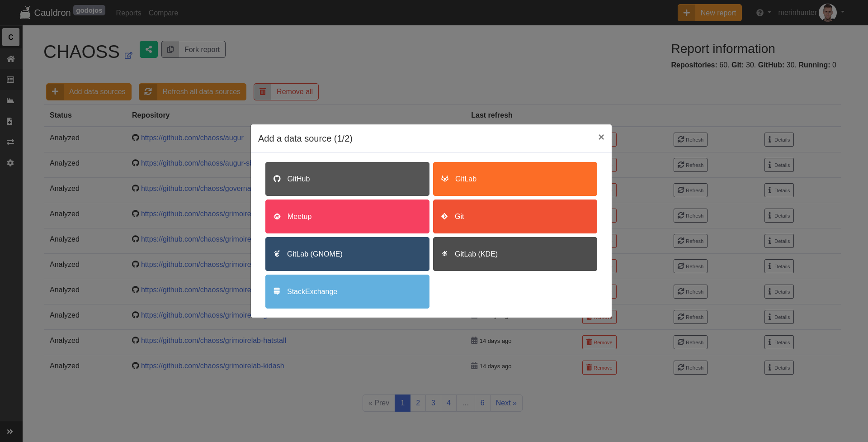Go to pagination page 3
The image size is (868, 442).
[x=433, y=403]
